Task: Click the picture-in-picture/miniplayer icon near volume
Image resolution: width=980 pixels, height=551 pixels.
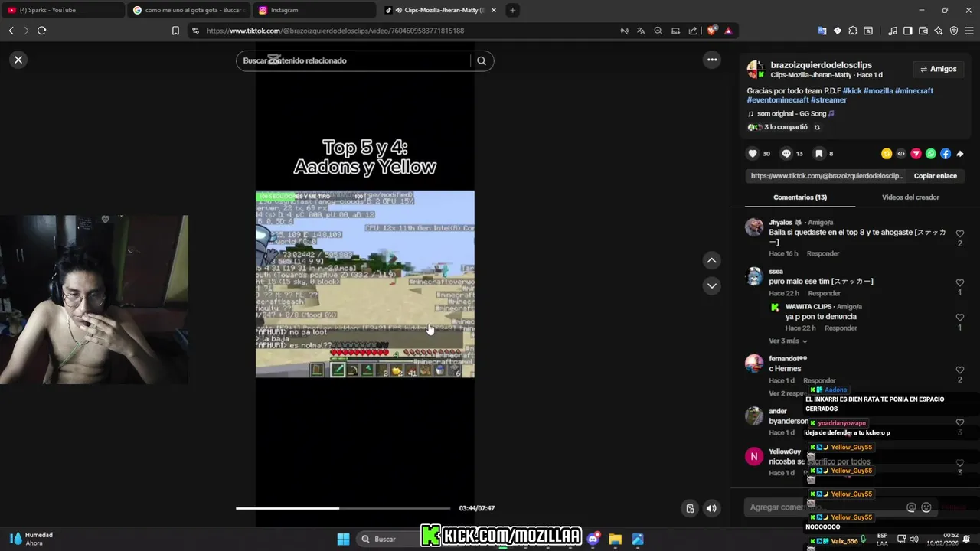Action: (690, 508)
